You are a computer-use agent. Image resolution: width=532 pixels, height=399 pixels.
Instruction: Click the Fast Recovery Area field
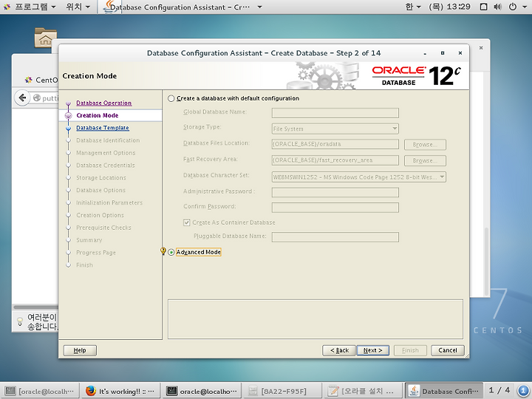tap(335, 160)
